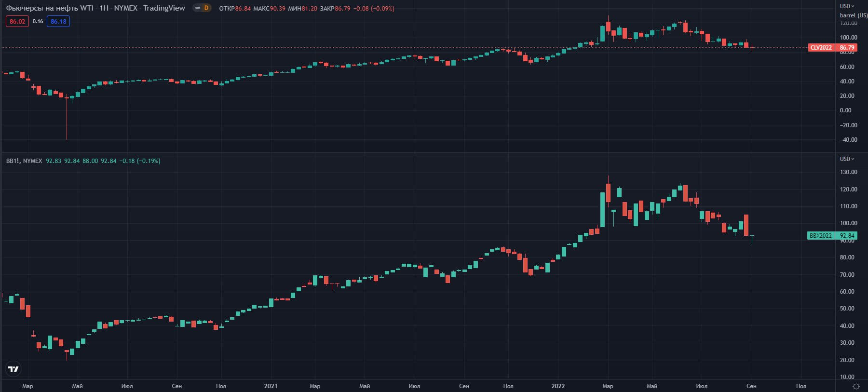Click the CLV2022 price axis label

click(821, 48)
